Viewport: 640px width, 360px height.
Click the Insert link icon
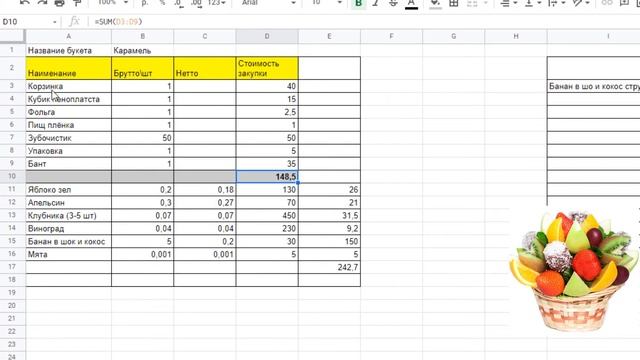[607, 2]
